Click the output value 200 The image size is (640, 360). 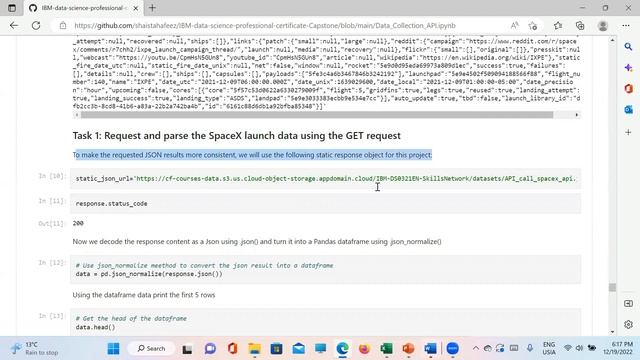[x=78, y=223]
